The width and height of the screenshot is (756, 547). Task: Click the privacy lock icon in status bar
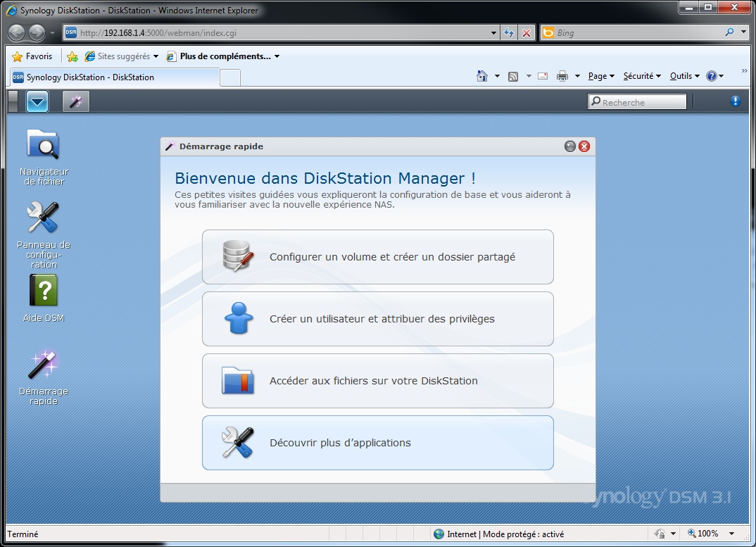click(660, 534)
